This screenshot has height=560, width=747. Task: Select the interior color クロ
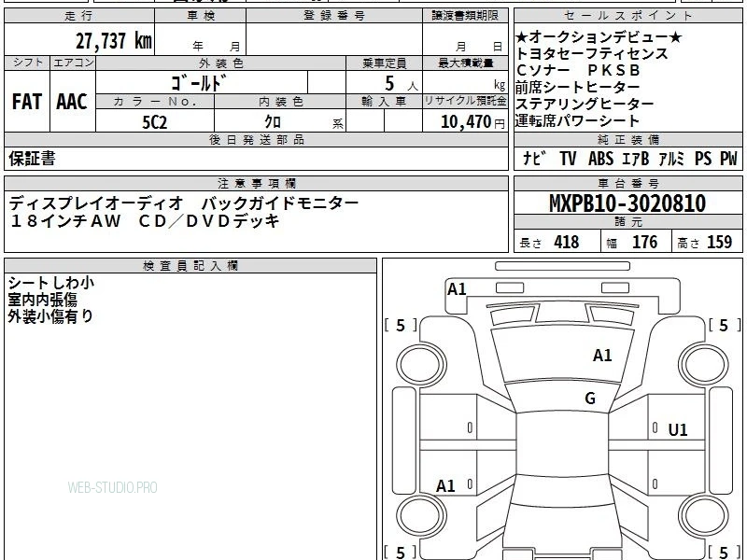click(x=273, y=122)
